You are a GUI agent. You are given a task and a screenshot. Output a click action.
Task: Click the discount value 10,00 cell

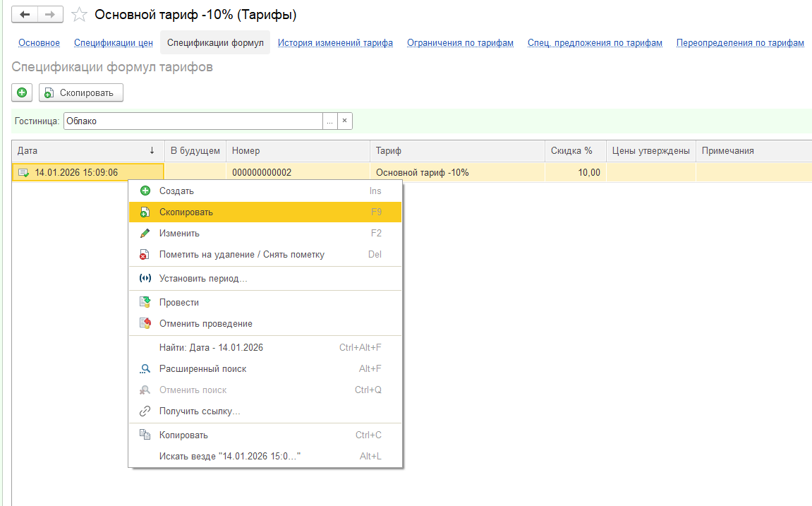(576, 172)
